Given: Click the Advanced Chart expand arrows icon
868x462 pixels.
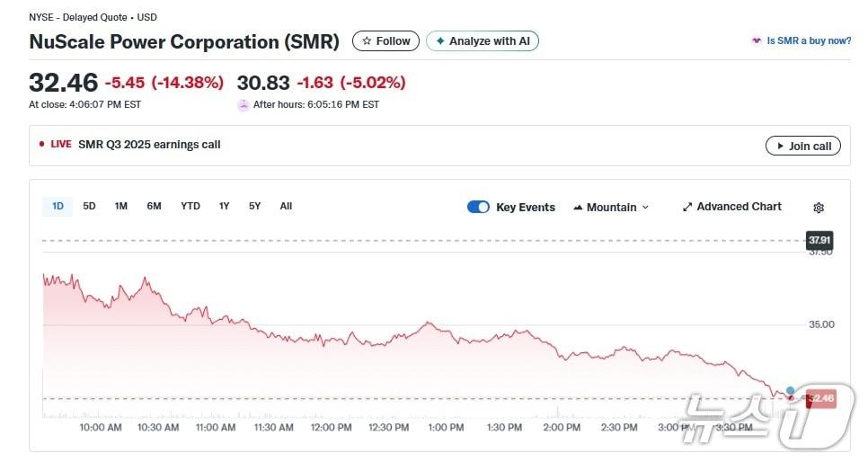Looking at the screenshot, I should [687, 207].
